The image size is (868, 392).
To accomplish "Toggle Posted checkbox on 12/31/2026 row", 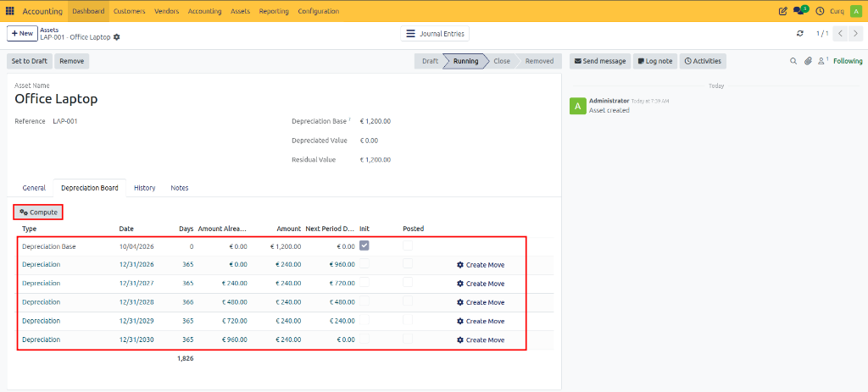I will (408, 264).
